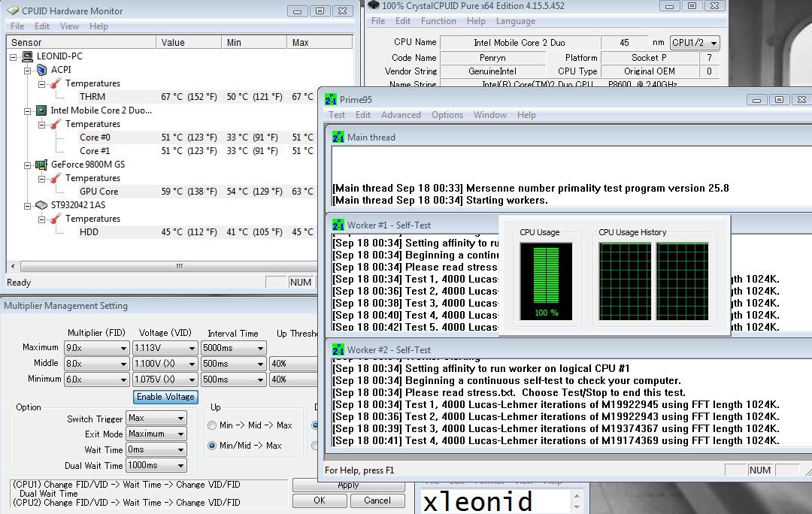Click the thermometer icon under ST932042 1AS
The width and height of the screenshot is (812, 514).
pyautogui.click(x=56, y=219)
